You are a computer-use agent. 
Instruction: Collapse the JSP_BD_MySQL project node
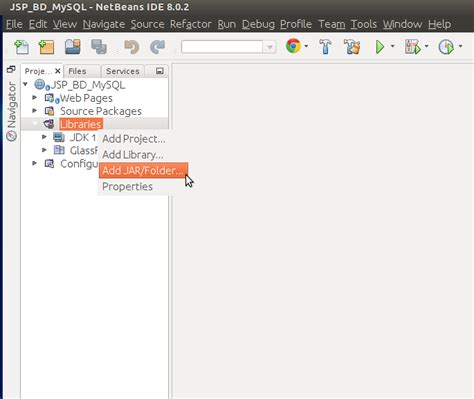tap(25, 84)
